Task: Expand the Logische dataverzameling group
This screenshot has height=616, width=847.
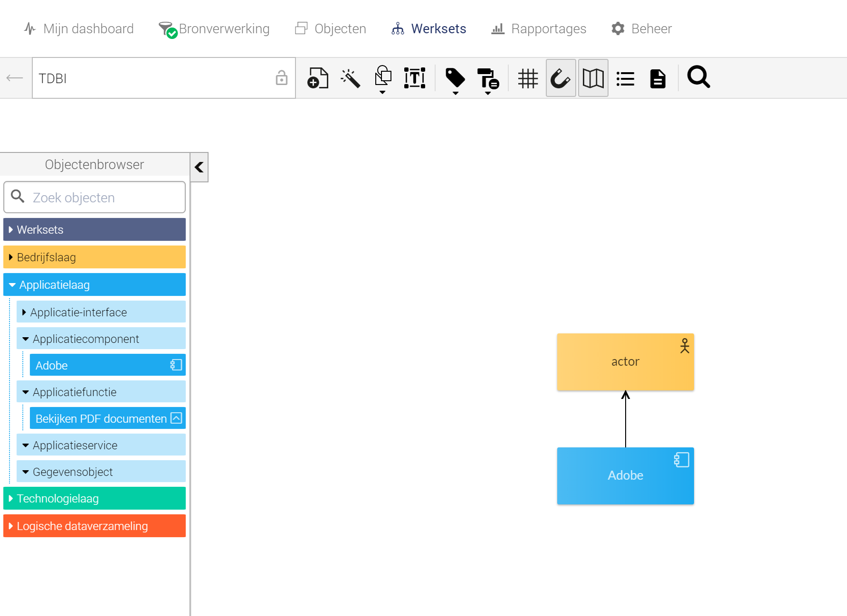Action: (x=95, y=526)
